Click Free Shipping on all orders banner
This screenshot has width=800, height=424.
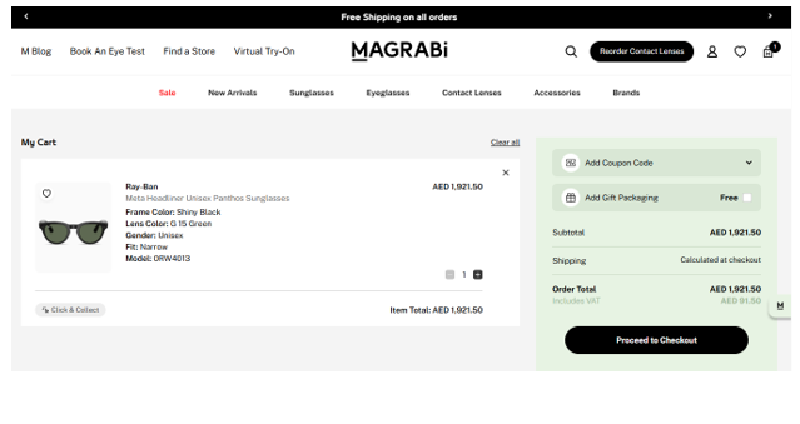[399, 17]
